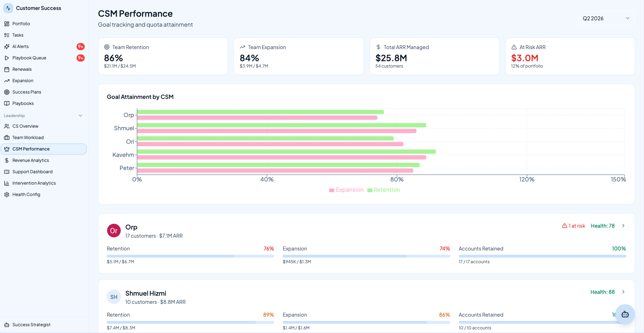Collapse the Leadership section
Screen dimensions: 644x333
(x=80, y=116)
